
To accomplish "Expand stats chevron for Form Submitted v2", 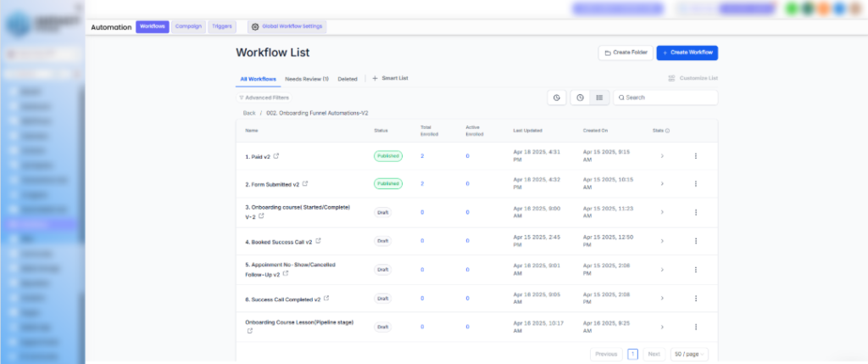I will (661, 183).
